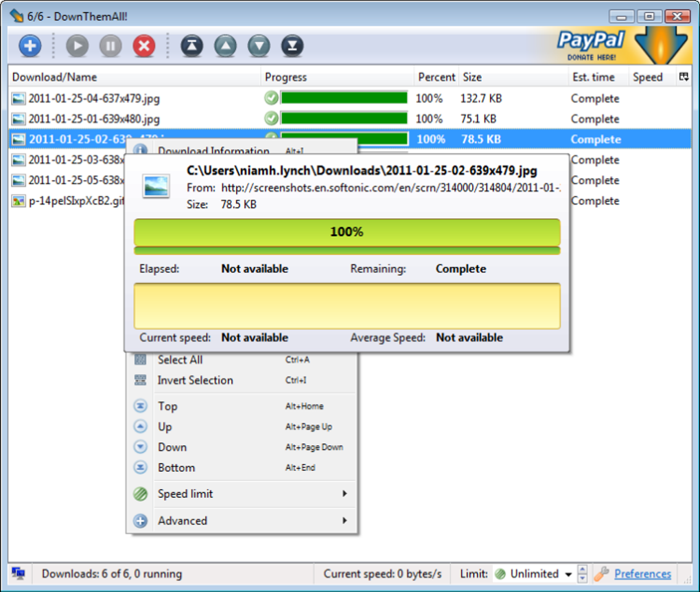Move selection to bottom of the queue
Image resolution: width=700 pixels, height=592 pixels.
tap(292, 45)
